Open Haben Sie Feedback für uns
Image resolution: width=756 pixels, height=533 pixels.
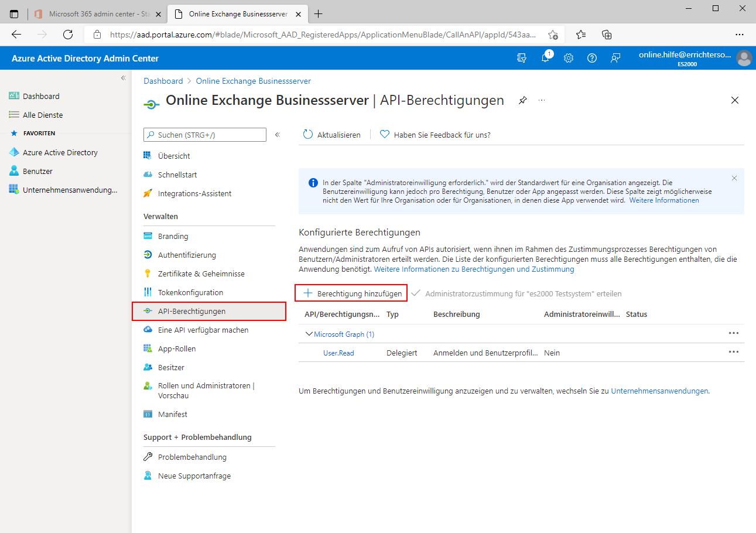click(x=435, y=135)
